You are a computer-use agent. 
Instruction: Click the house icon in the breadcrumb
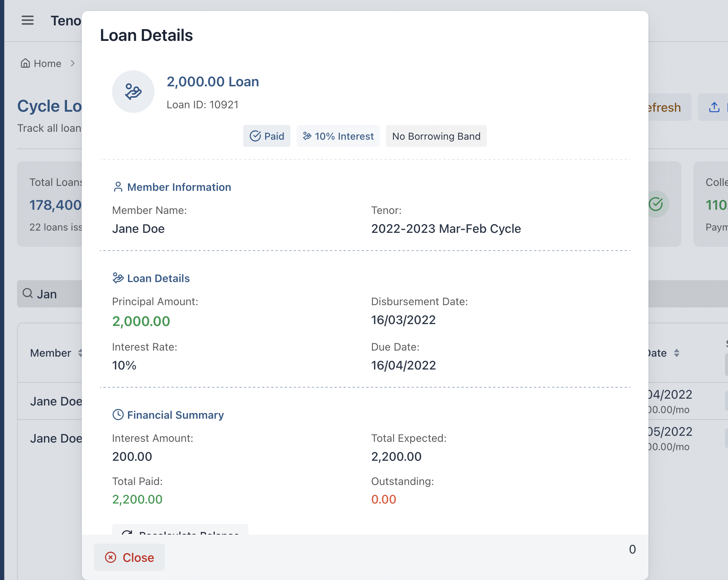pos(25,63)
